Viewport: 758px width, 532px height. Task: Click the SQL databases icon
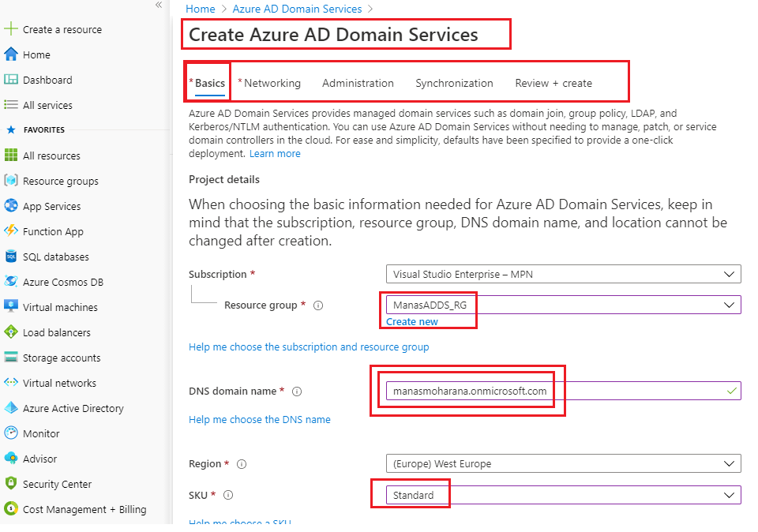10,256
